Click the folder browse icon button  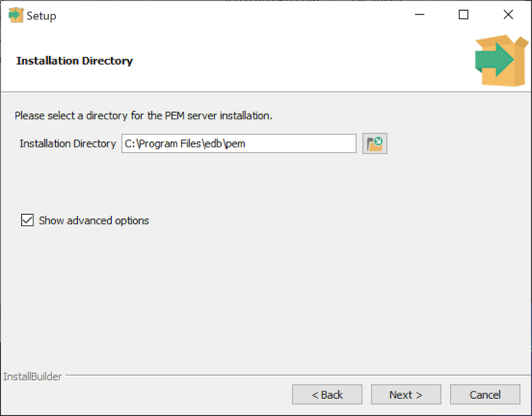(374, 144)
